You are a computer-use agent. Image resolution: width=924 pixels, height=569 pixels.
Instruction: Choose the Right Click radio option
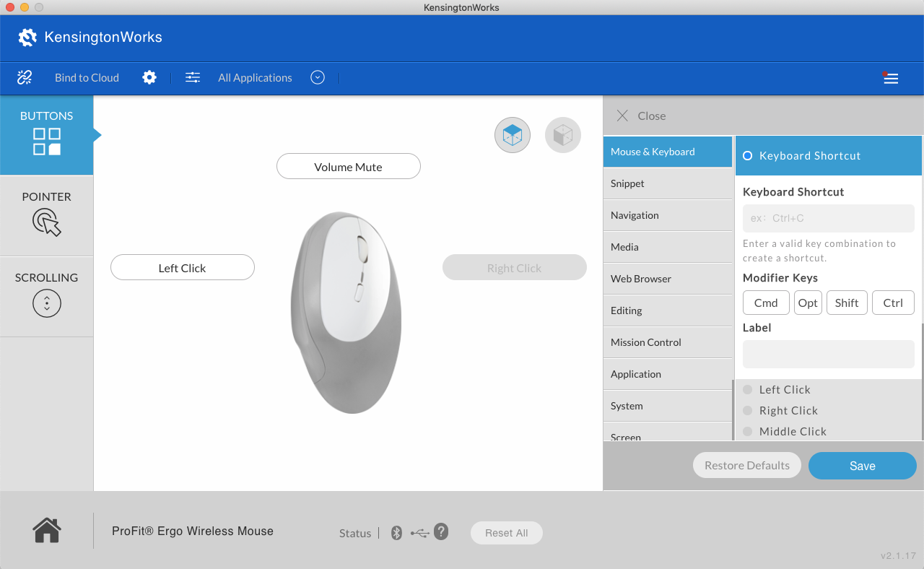tap(748, 410)
